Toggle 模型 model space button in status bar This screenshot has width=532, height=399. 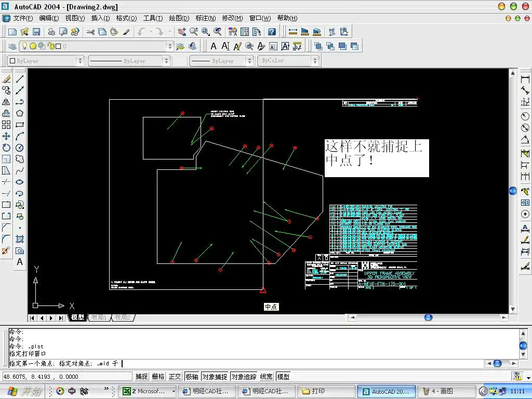tap(283, 377)
